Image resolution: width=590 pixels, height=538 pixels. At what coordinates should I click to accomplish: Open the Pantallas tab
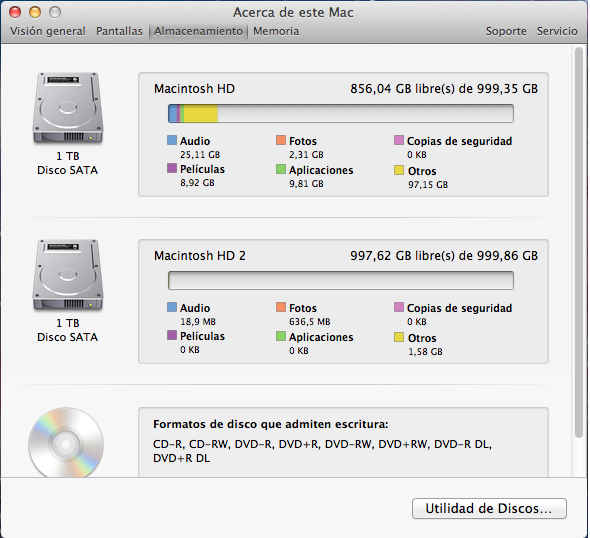pyautogui.click(x=119, y=31)
